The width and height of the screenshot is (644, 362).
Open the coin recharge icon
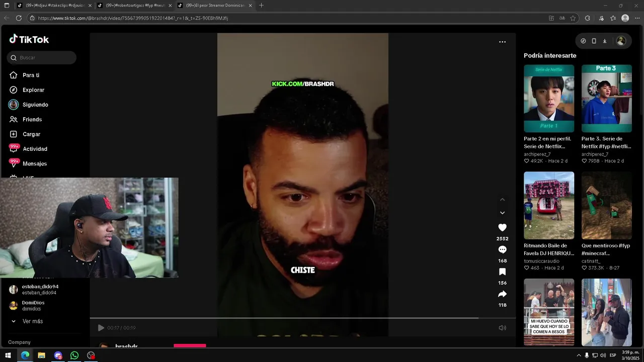point(583,41)
